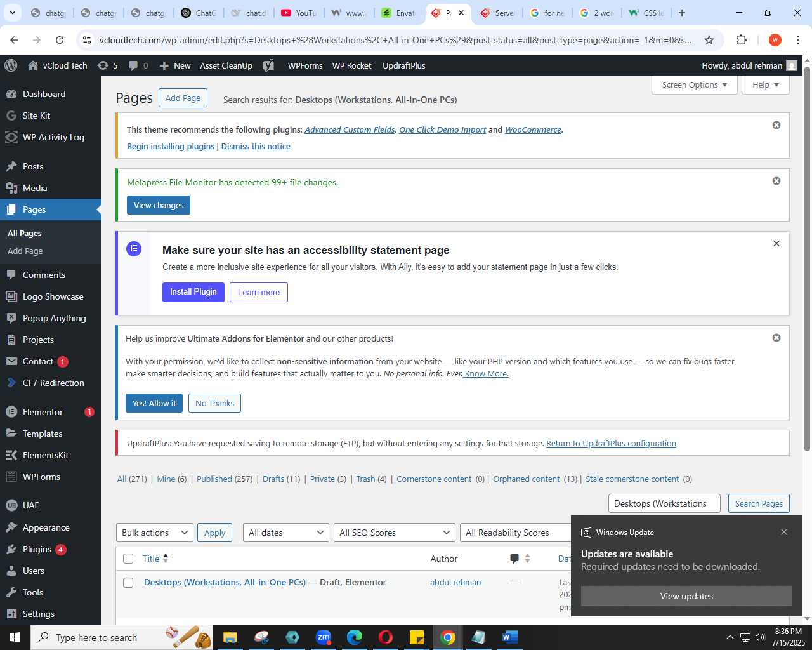This screenshot has width=812, height=650.
Task: Click Install Plugin button
Action: [193, 292]
